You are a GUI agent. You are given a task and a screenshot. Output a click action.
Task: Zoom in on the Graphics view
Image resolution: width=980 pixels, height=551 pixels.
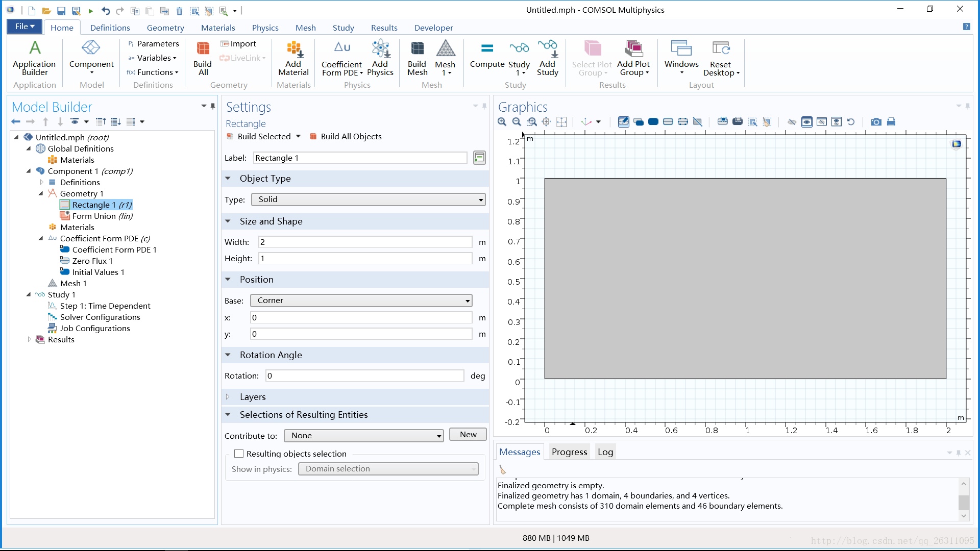(502, 122)
